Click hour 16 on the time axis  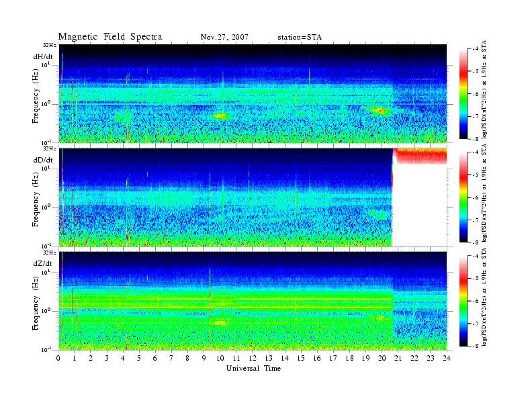317,358
